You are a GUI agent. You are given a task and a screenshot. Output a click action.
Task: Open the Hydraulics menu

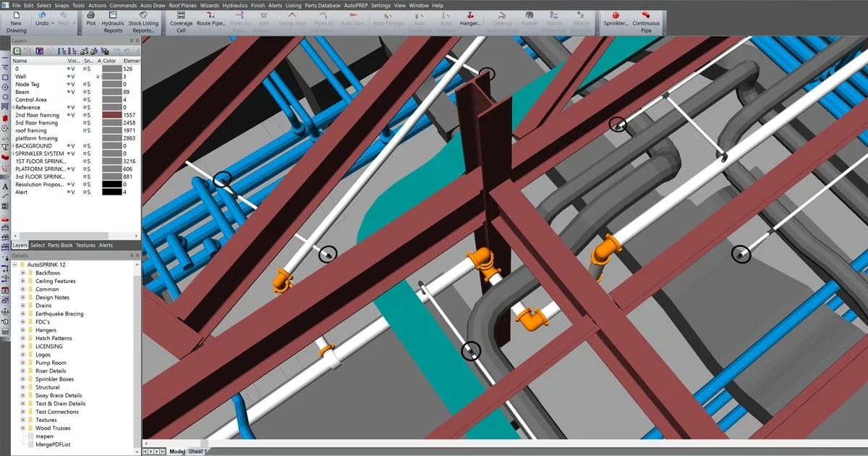(x=234, y=5)
